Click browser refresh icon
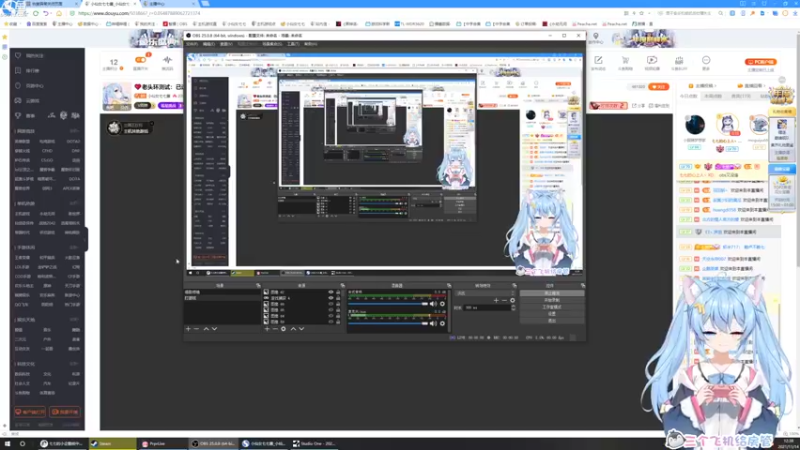The image size is (800, 450). tap(36, 13)
